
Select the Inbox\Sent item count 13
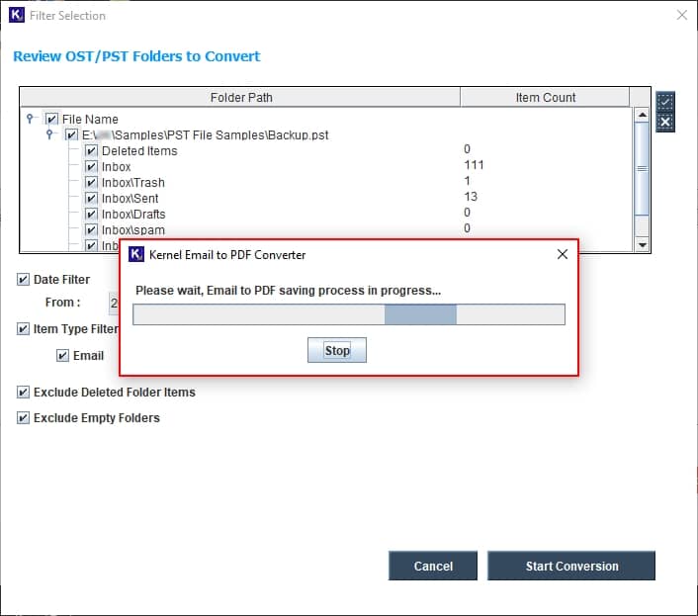point(471,197)
